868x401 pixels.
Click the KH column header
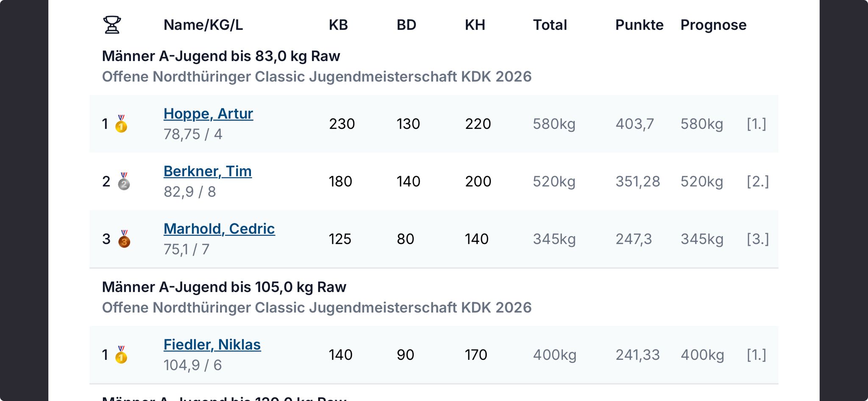(475, 25)
